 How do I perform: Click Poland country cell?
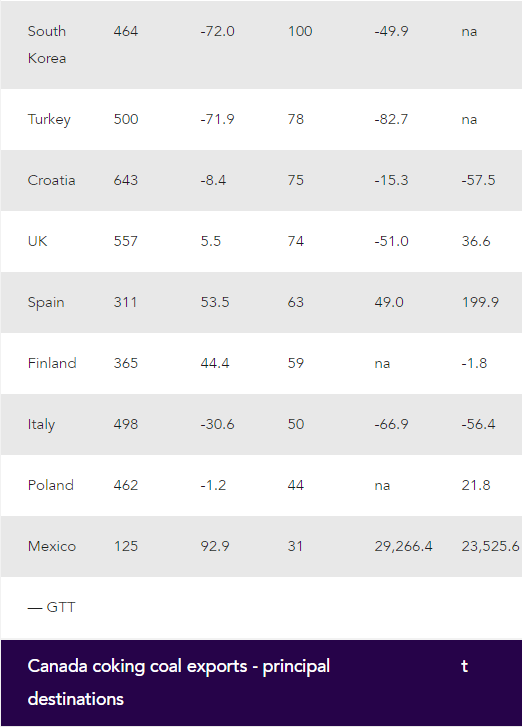(x=51, y=485)
